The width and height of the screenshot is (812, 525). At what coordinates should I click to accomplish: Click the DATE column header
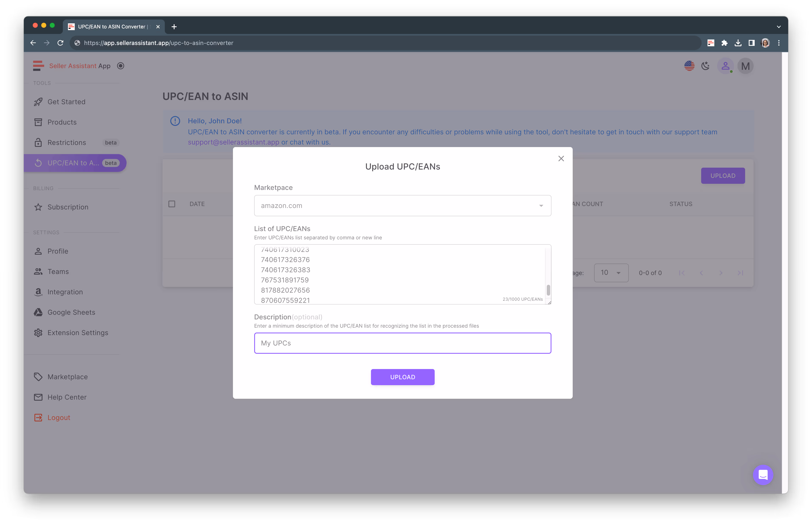coord(197,204)
